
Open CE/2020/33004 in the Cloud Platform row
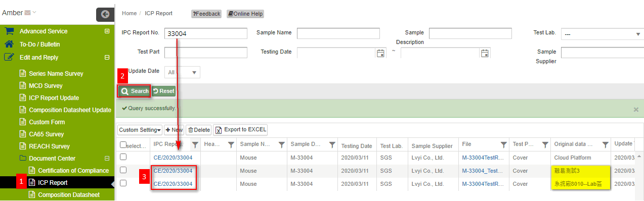click(173, 157)
